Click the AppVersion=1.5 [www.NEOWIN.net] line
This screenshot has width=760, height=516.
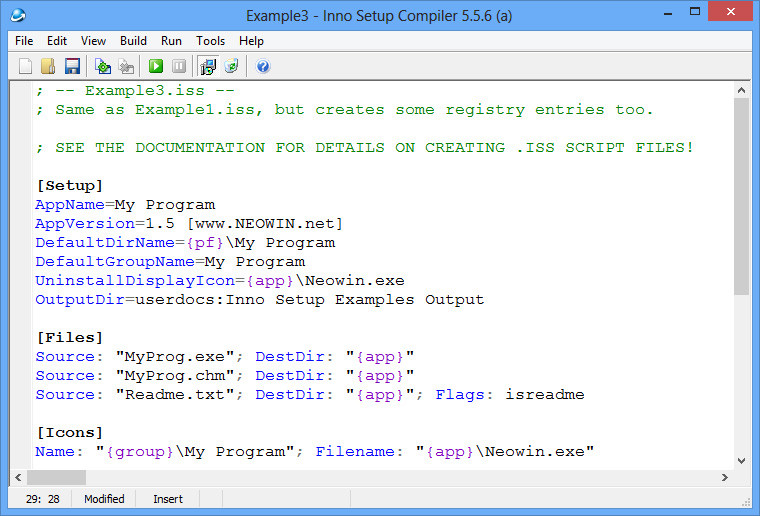tap(189, 223)
